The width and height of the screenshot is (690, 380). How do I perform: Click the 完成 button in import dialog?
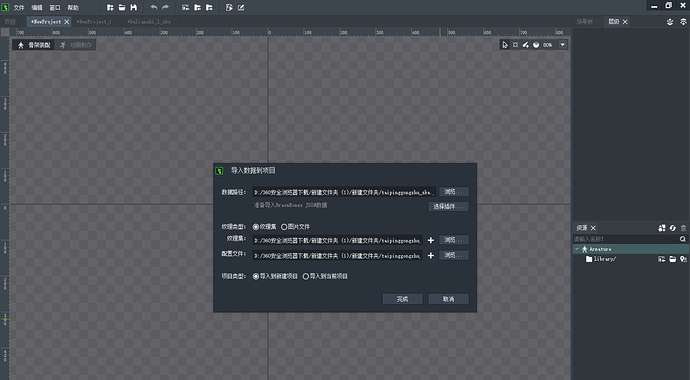pos(403,299)
